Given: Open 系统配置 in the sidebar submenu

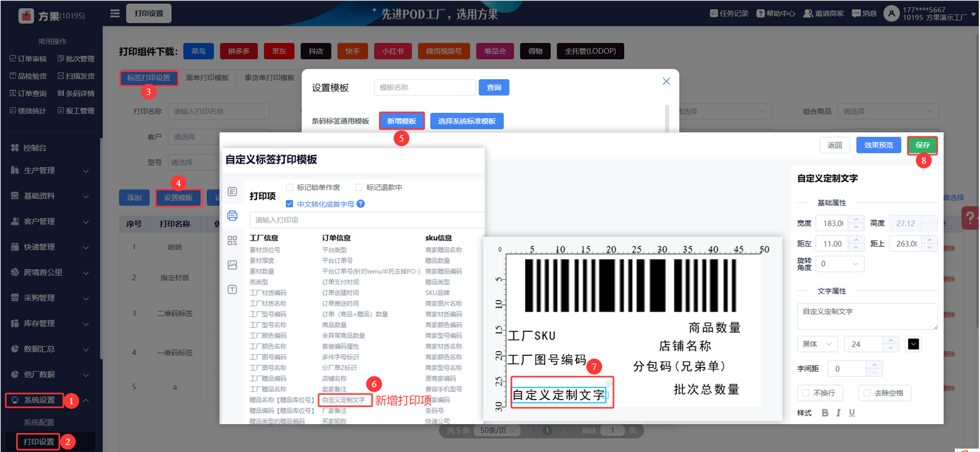Looking at the screenshot, I should [x=39, y=422].
